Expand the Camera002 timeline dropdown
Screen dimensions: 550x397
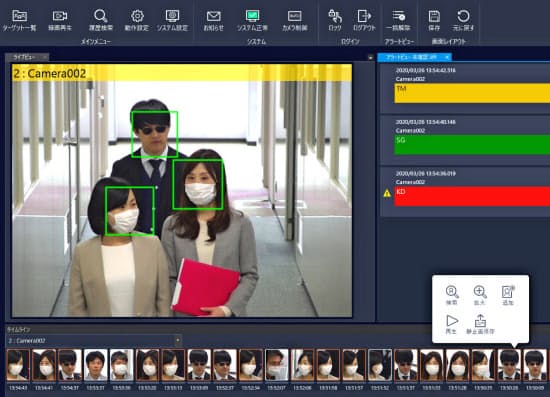pos(178,340)
